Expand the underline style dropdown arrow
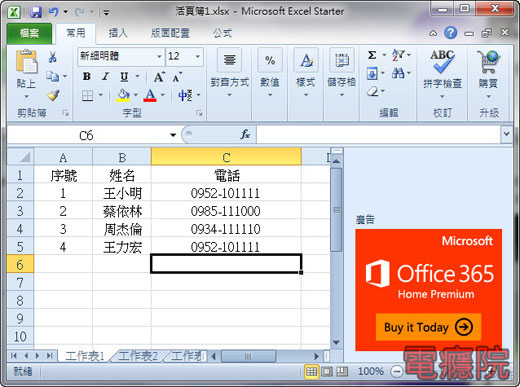The image size is (520, 387). (137, 77)
